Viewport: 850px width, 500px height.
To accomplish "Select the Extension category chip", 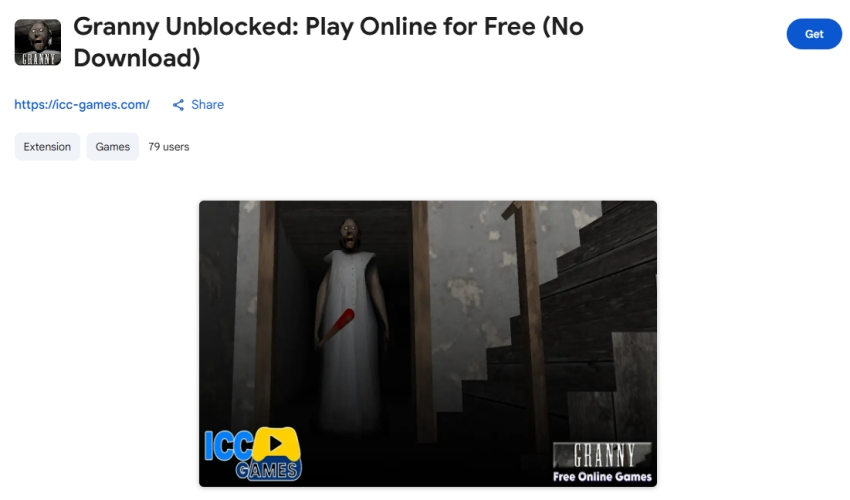I will point(47,147).
